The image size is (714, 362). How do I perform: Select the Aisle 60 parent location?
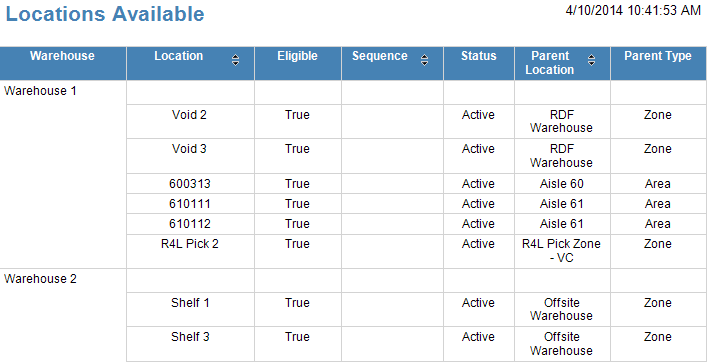point(561,184)
